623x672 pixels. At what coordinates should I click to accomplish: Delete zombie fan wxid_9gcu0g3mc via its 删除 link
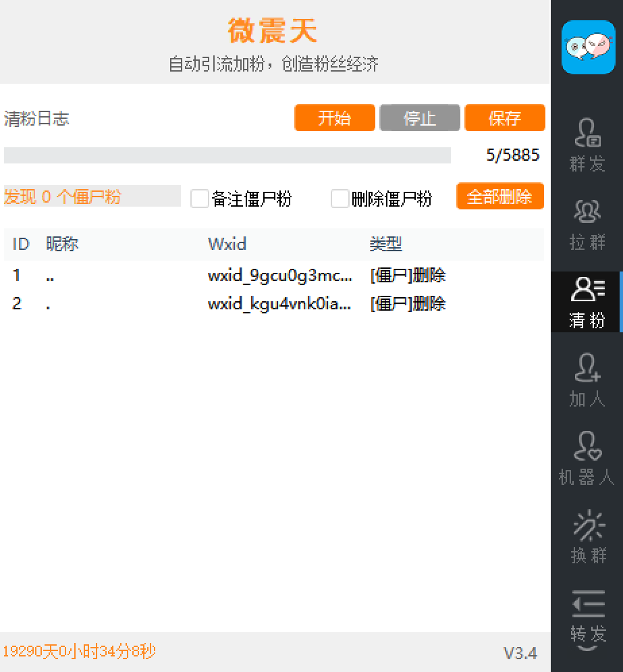[431, 275]
